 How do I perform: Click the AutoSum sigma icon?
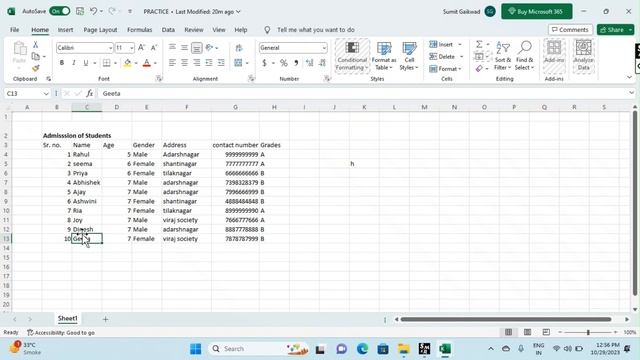(479, 44)
